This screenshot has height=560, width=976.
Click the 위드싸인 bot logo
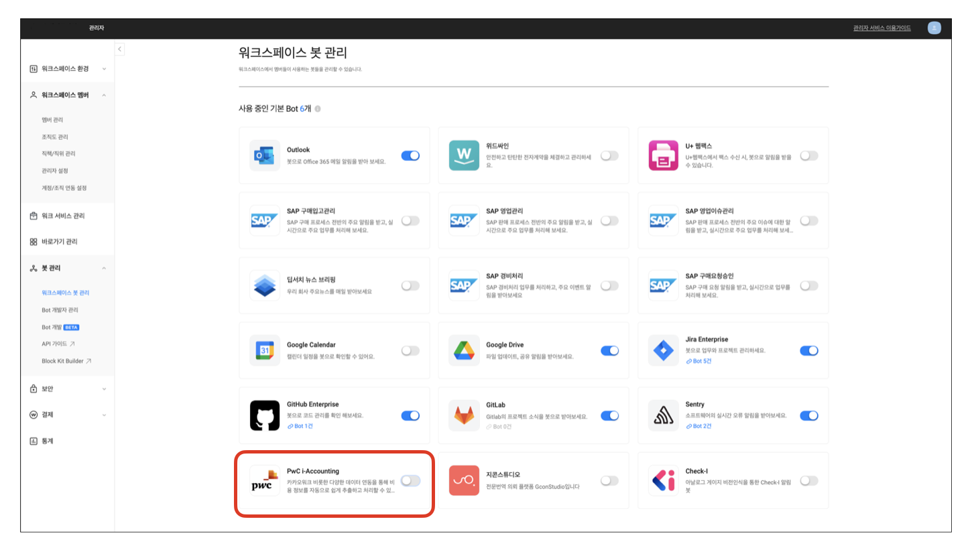pyautogui.click(x=464, y=155)
